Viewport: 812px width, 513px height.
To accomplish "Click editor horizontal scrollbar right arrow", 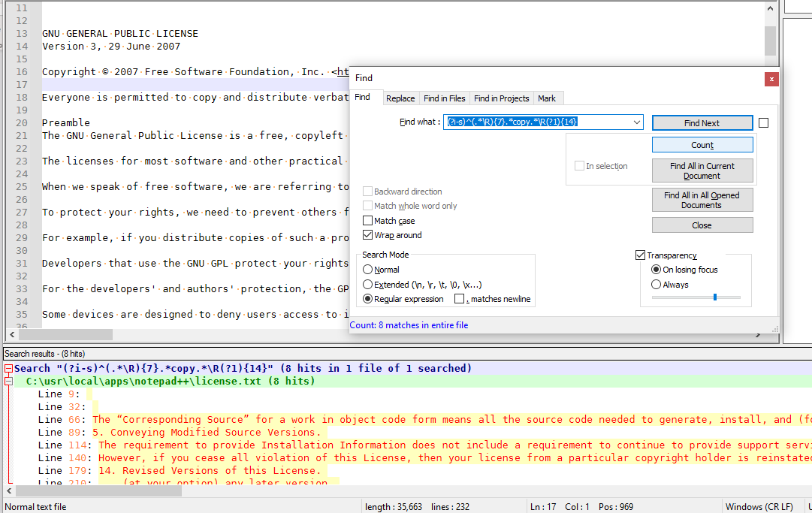I will [x=758, y=335].
